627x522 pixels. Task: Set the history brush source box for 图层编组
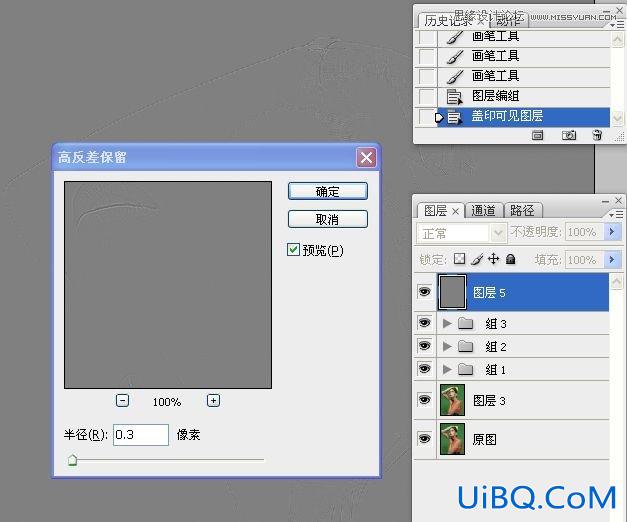pos(426,97)
